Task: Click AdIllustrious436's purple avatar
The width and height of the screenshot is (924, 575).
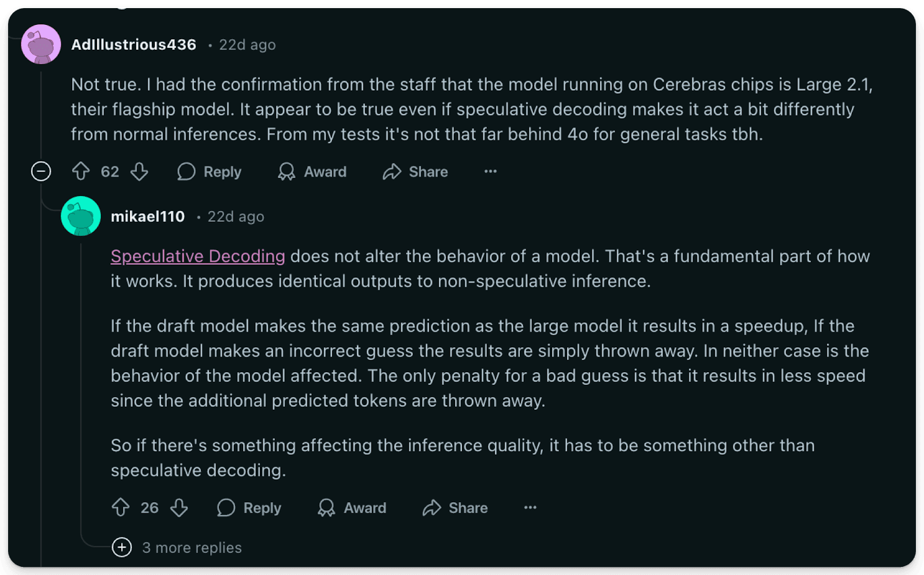Action: point(41,44)
